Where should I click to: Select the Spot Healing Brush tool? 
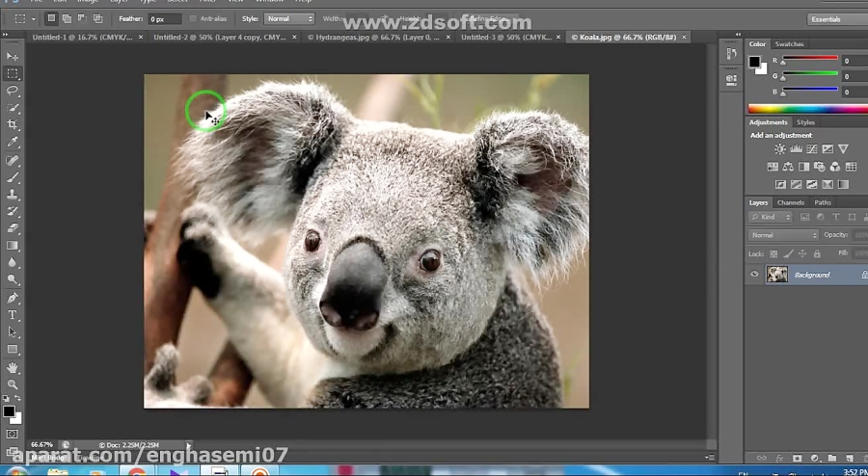point(13,160)
